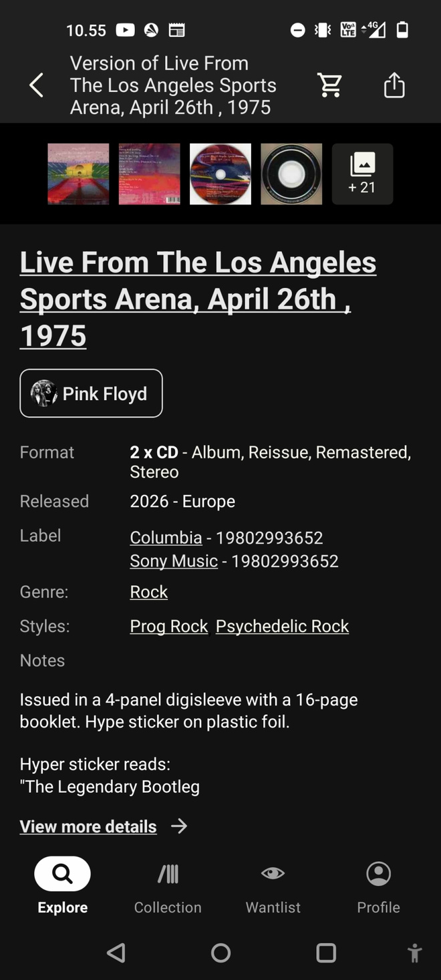Open the shopping cart icon
441x980 pixels.
[330, 85]
